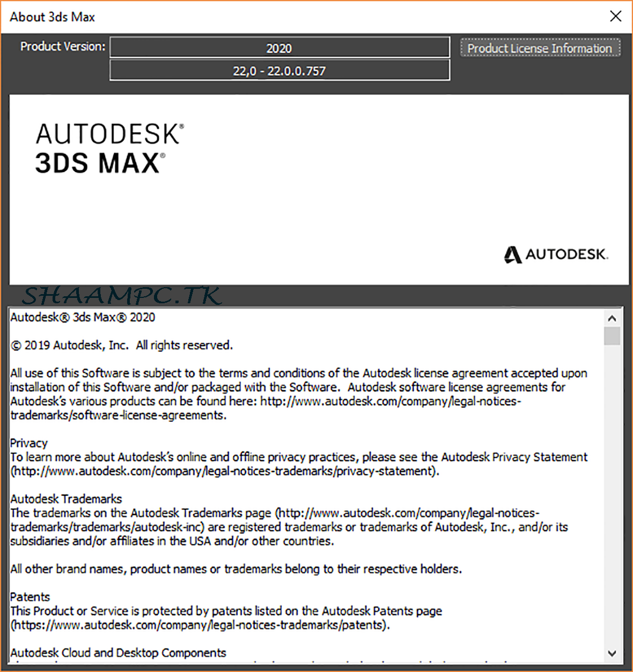This screenshot has height=672, width=633.
Task: Click the 'Product Version:' label
Action: pyautogui.click(x=63, y=47)
